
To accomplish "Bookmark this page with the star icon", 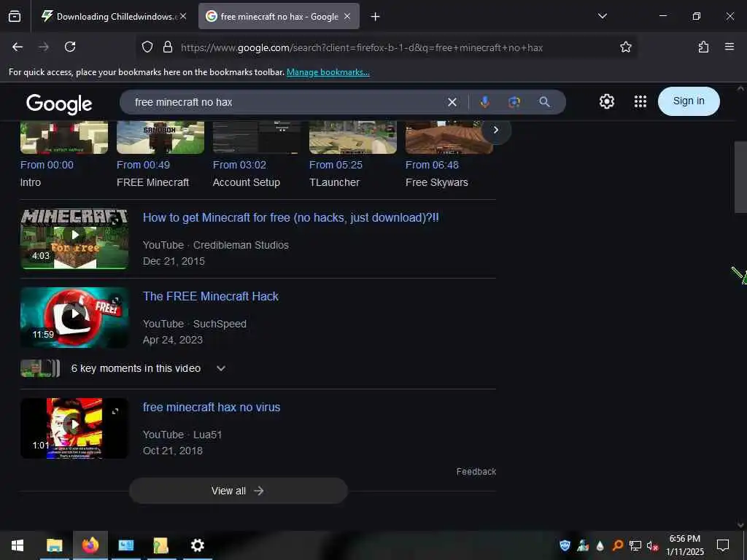I will (x=625, y=47).
